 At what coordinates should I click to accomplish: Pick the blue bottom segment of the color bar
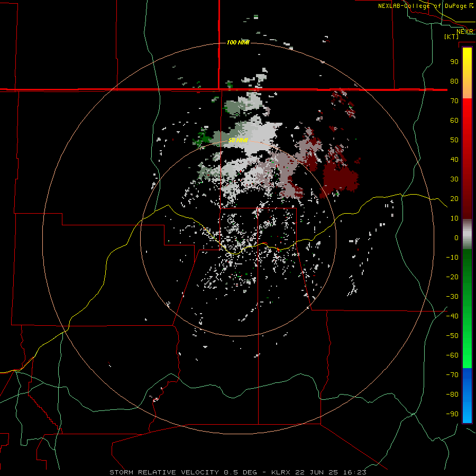coord(467,395)
